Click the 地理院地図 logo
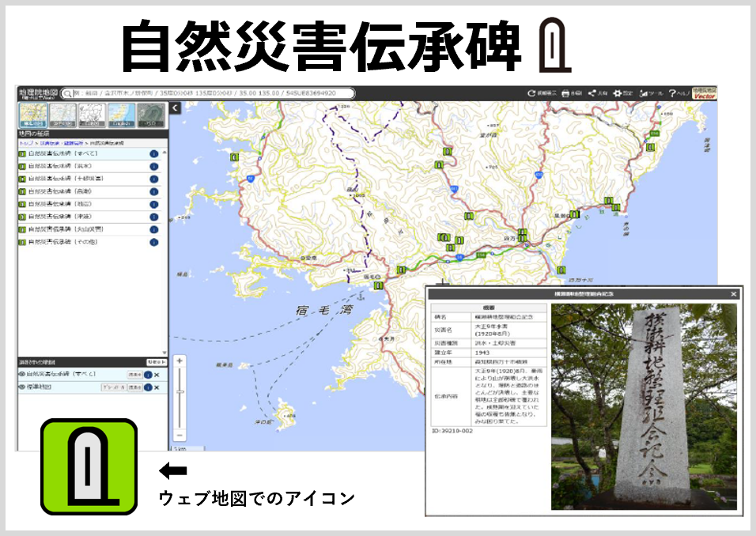Image resolution: width=756 pixels, height=536 pixels. [38, 93]
